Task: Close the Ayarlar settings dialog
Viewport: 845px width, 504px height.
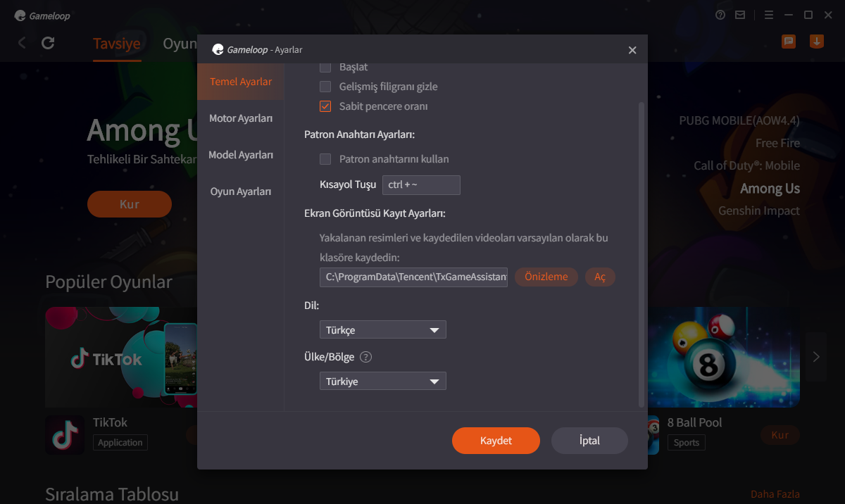Action: pyautogui.click(x=632, y=50)
